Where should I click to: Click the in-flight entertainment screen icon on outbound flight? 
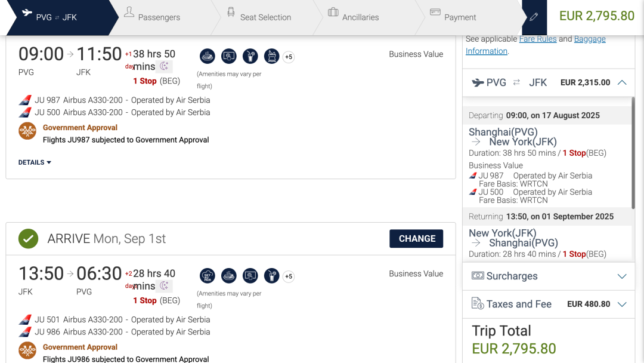(x=229, y=56)
